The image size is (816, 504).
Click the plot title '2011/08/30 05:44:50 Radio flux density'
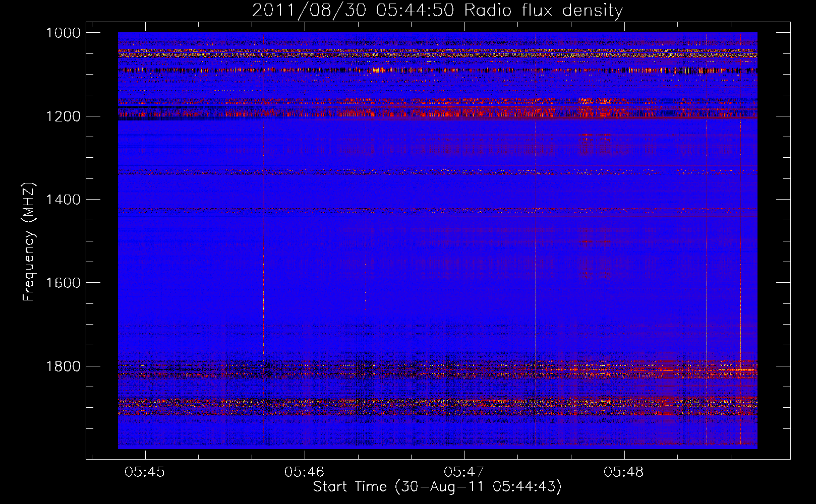pos(437,11)
